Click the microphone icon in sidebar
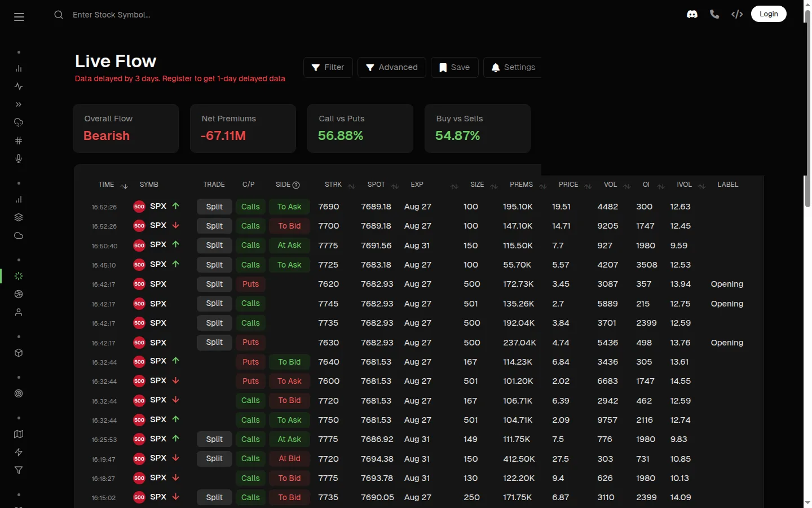Screen dimensions: 812x508 pyautogui.click(x=19, y=159)
